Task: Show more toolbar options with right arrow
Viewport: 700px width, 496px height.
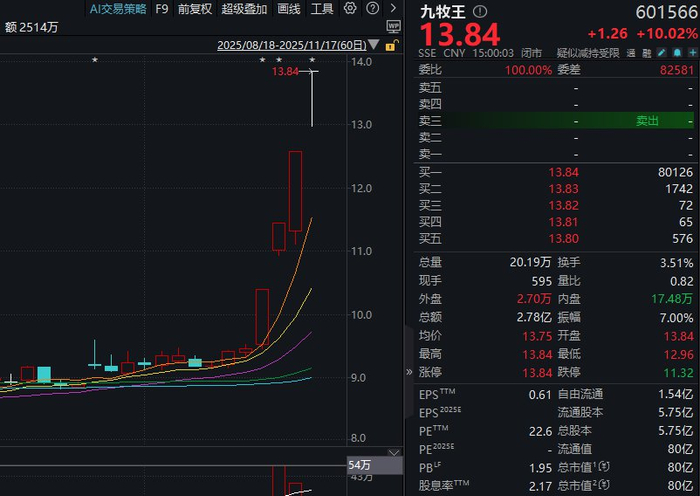Action: click(393, 8)
